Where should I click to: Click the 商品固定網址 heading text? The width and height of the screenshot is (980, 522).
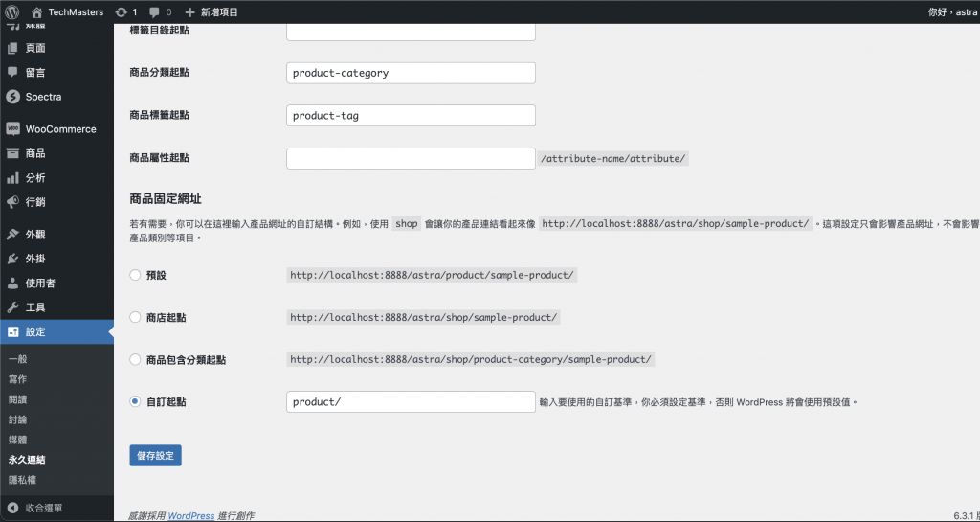coord(166,199)
